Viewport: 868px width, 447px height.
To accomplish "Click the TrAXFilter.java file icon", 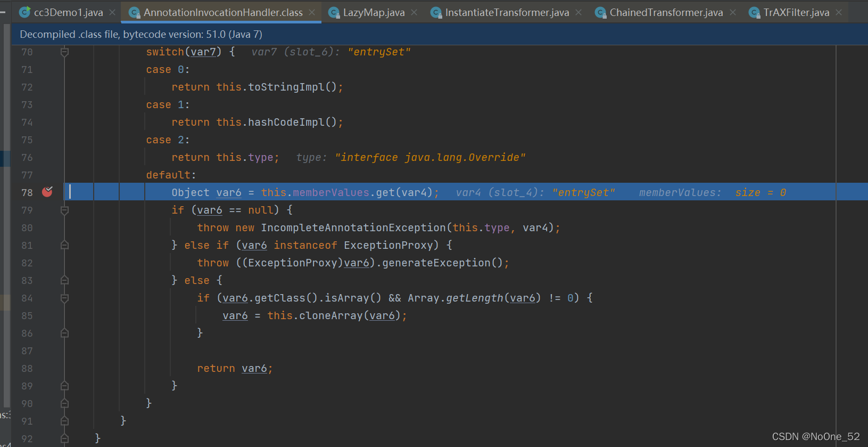I will (754, 12).
